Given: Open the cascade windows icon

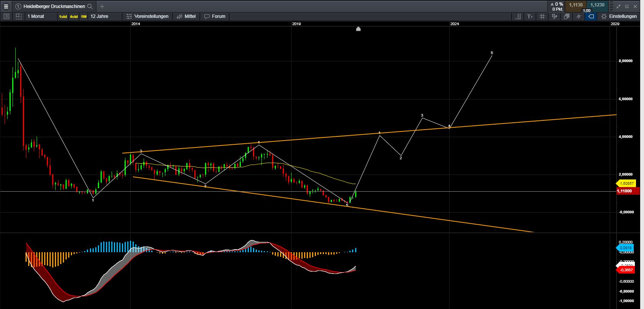Looking at the screenshot, I should [x=567, y=16].
